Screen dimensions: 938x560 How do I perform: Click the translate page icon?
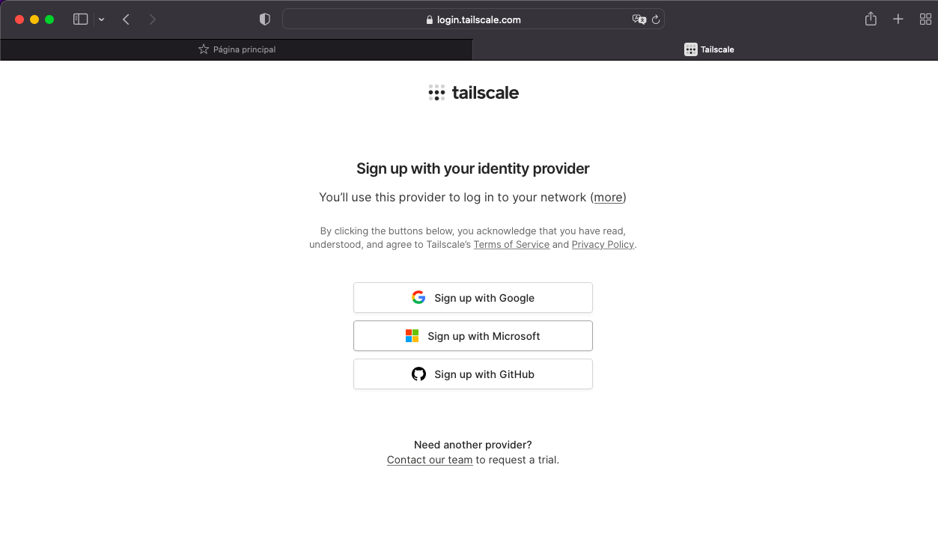coord(639,19)
